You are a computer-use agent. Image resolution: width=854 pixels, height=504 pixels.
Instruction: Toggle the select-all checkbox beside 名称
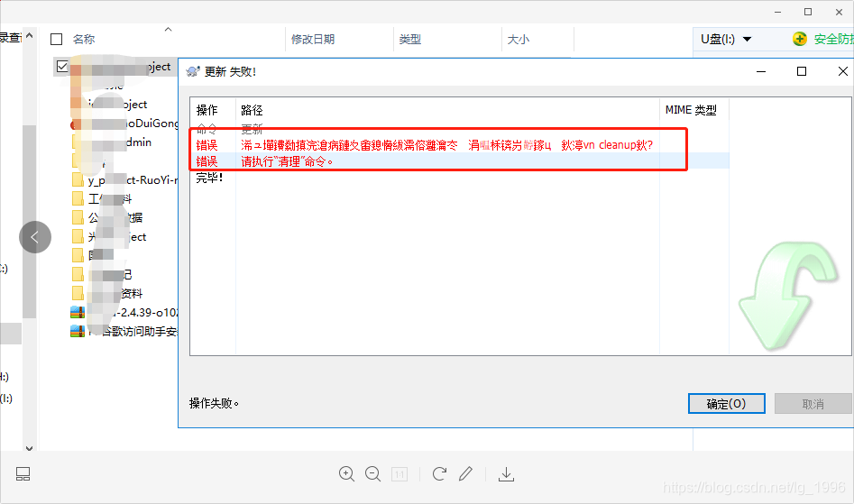(56, 39)
